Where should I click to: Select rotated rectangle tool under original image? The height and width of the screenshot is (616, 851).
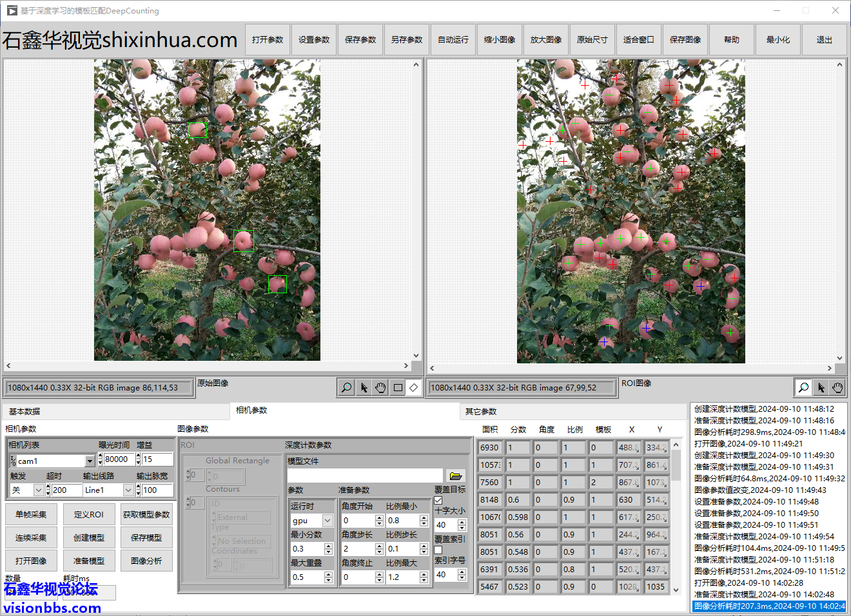pyautogui.click(x=414, y=387)
